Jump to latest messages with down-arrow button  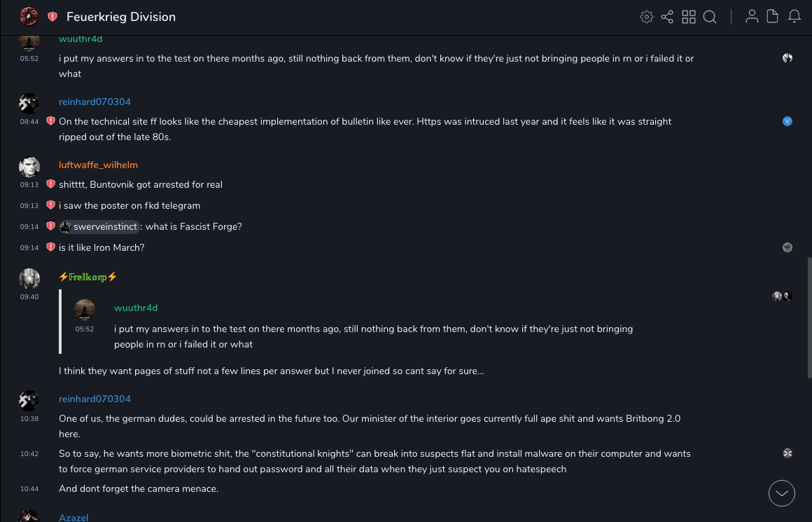coord(782,493)
